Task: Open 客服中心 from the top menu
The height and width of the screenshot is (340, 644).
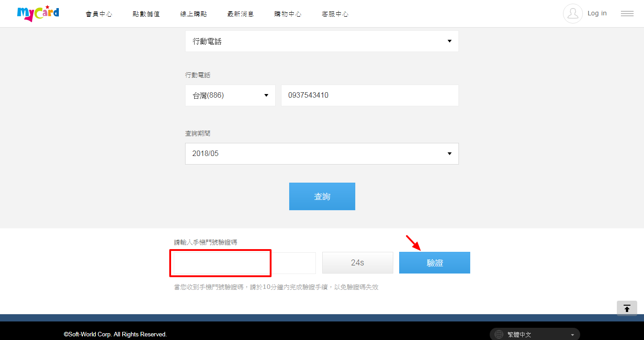Action: point(335,14)
